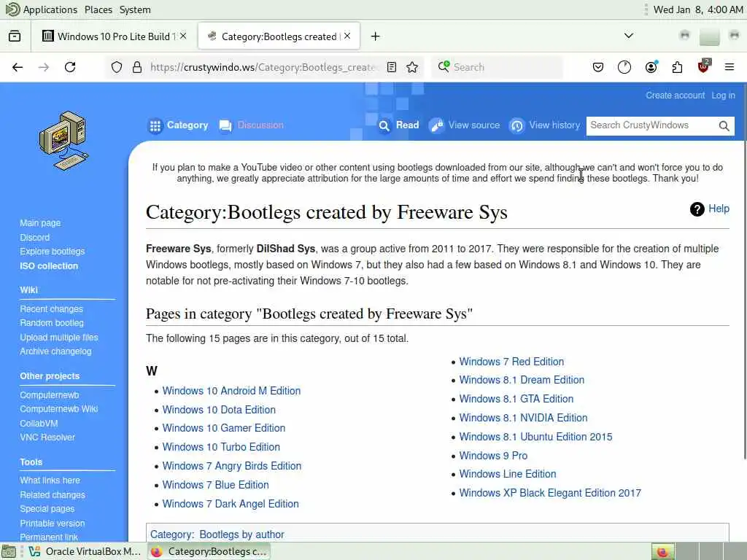The width and height of the screenshot is (747, 560).
Task: Open Windows 8.1 NVIDIA Edition page
Action: (x=524, y=418)
